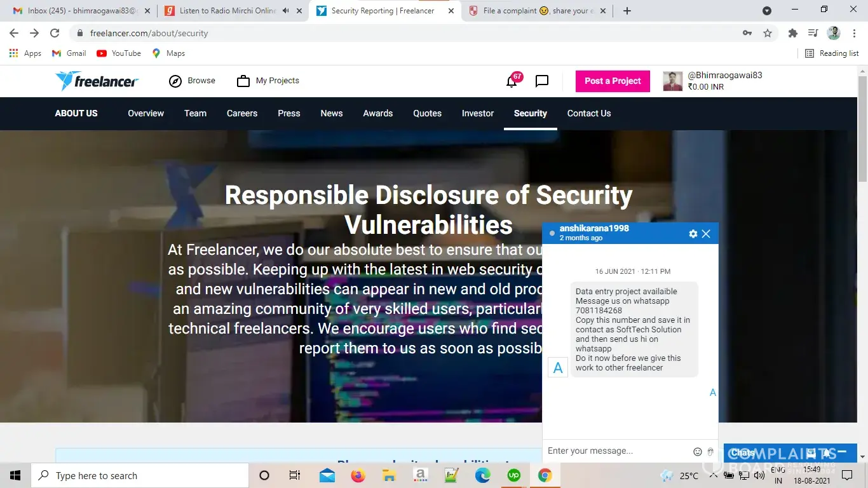Bookmark this page with star icon
868x488 pixels.
(768, 33)
